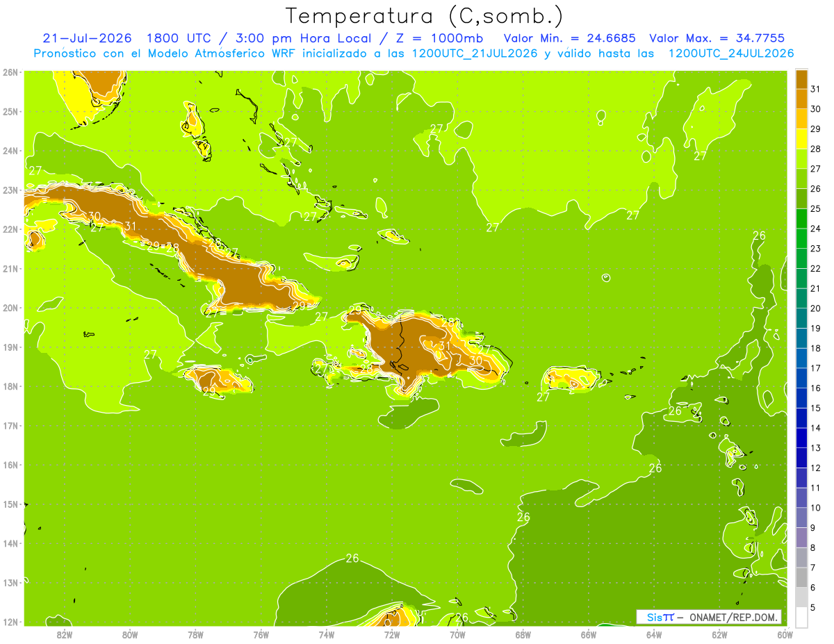Click the 70W longitude label
This screenshot has height=644, width=834.
(x=457, y=634)
